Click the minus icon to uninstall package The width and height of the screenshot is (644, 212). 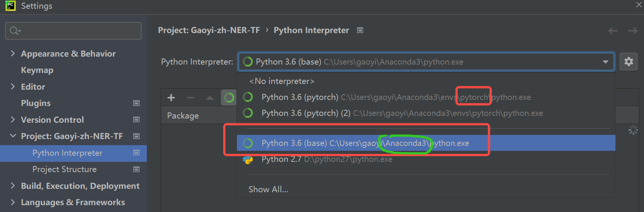point(191,98)
